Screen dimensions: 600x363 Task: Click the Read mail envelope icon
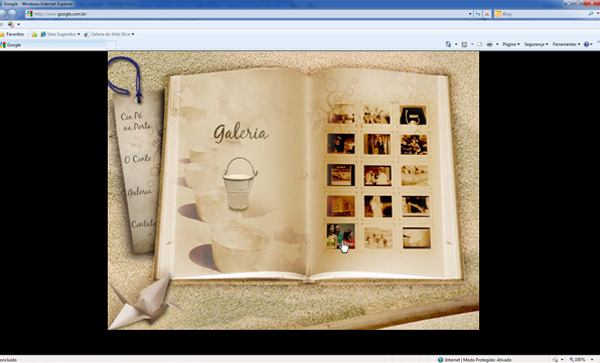coord(479,44)
